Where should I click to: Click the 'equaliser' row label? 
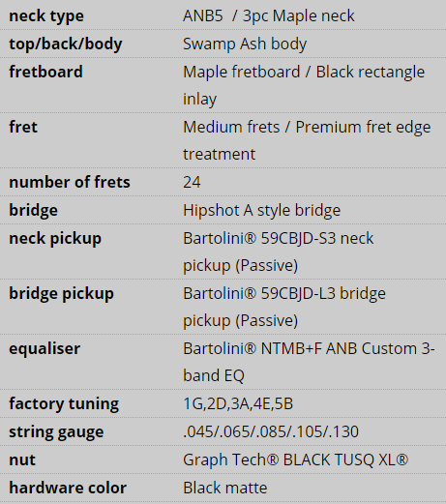(x=45, y=348)
